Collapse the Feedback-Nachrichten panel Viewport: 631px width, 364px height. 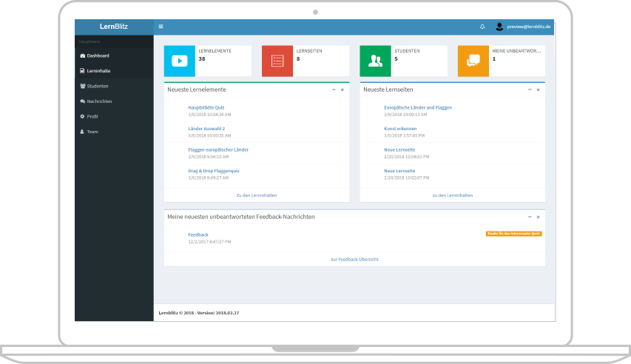(530, 217)
